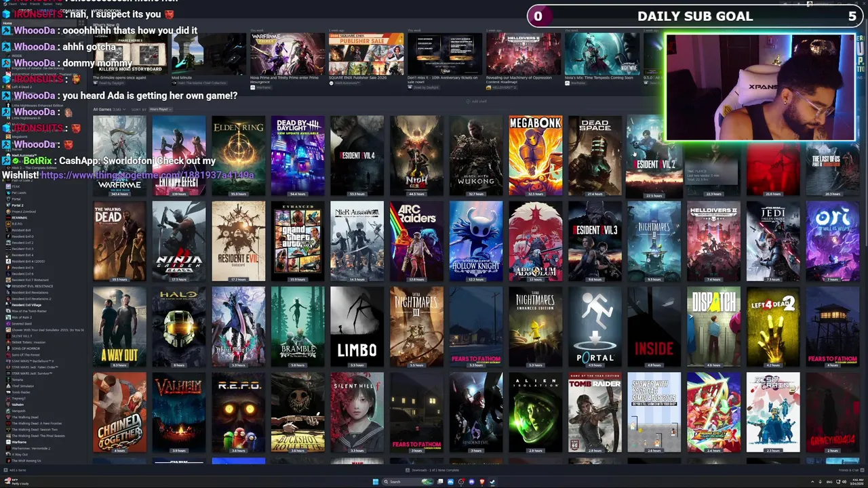Image resolution: width=868 pixels, height=488 pixels.
Task: Select Tomb Raider game cover
Action: pos(595,412)
